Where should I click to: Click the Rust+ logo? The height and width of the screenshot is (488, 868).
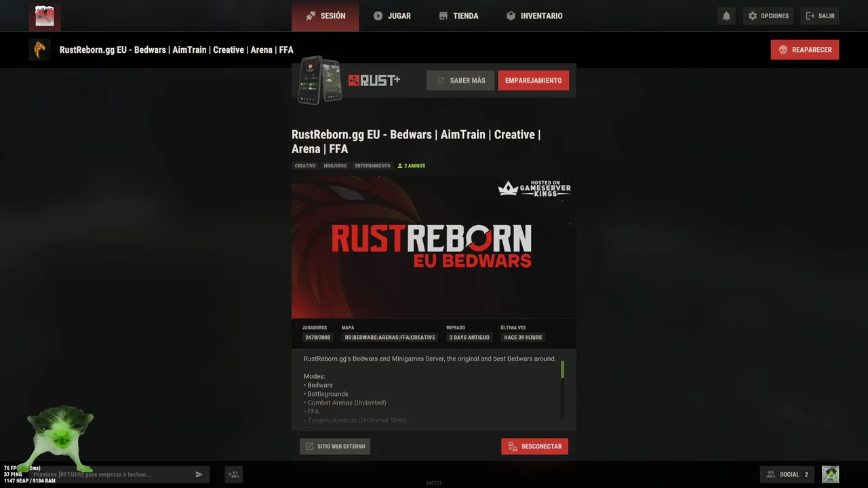tap(374, 81)
